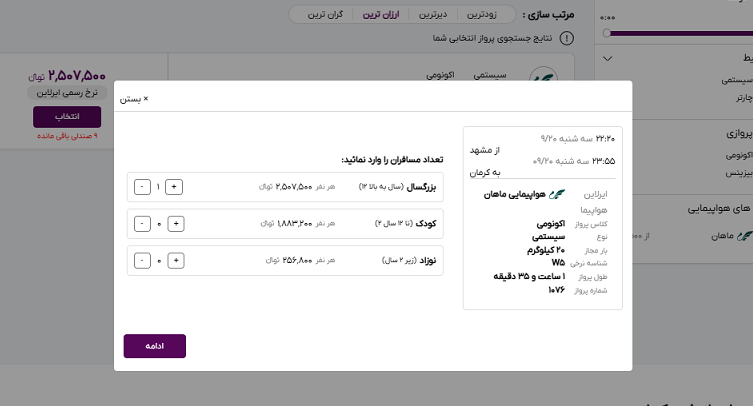Viewport: 753px width, 406px height.
Task: Click the چارتر filter option
Action: click(x=744, y=98)
